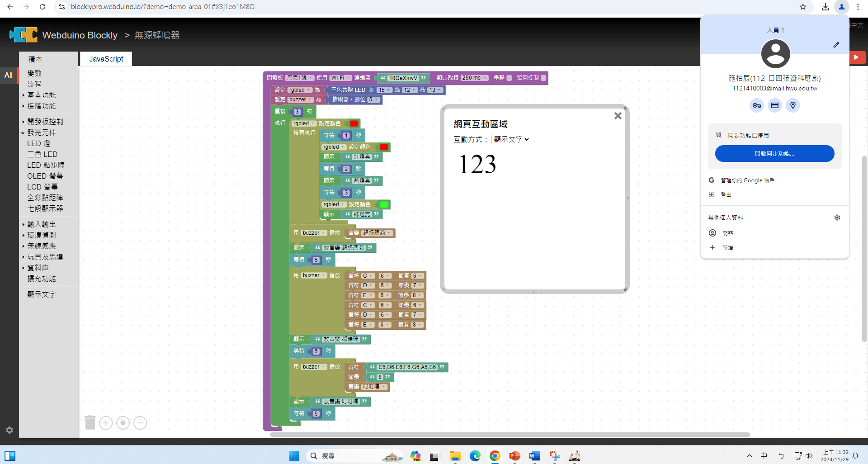Click 管理你的 Google 帳戶 link
This screenshot has width=868, height=464.
[747, 180]
